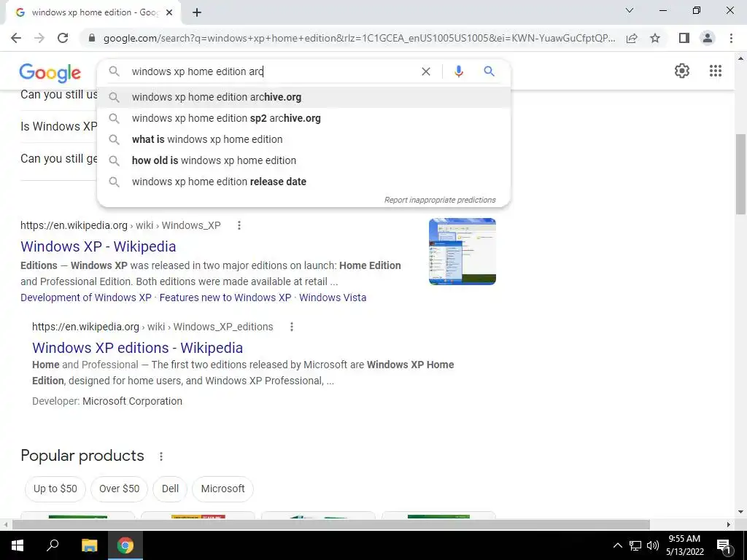The image size is (747, 560).
Task: Open the Chrome side panel
Action: click(x=684, y=38)
